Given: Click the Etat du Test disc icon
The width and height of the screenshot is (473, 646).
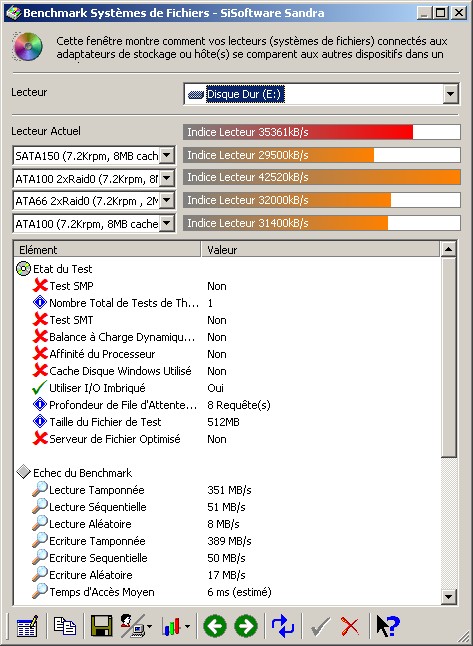Looking at the screenshot, I should (x=23, y=269).
